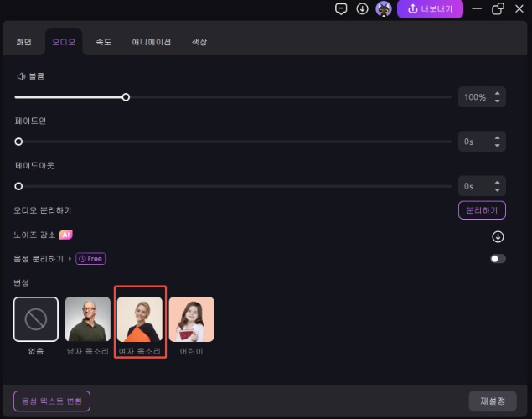Open the 애니메이션 tab
Image resolution: width=532 pixels, height=419 pixels.
tap(152, 42)
